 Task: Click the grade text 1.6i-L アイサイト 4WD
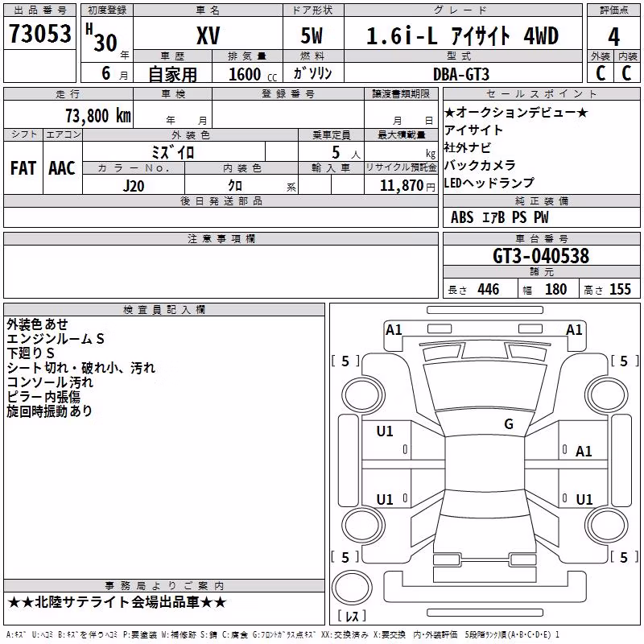pyautogui.click(x=462, y=35)
